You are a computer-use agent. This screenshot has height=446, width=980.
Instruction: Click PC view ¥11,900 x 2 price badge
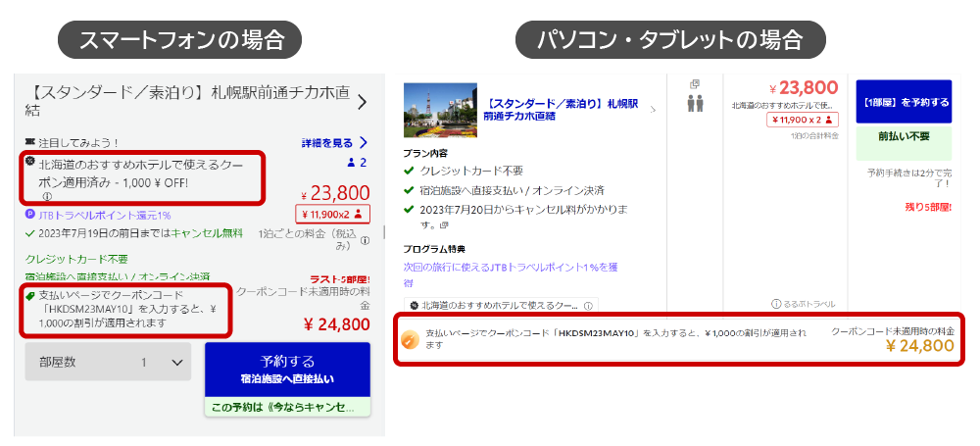coord(802,120)
